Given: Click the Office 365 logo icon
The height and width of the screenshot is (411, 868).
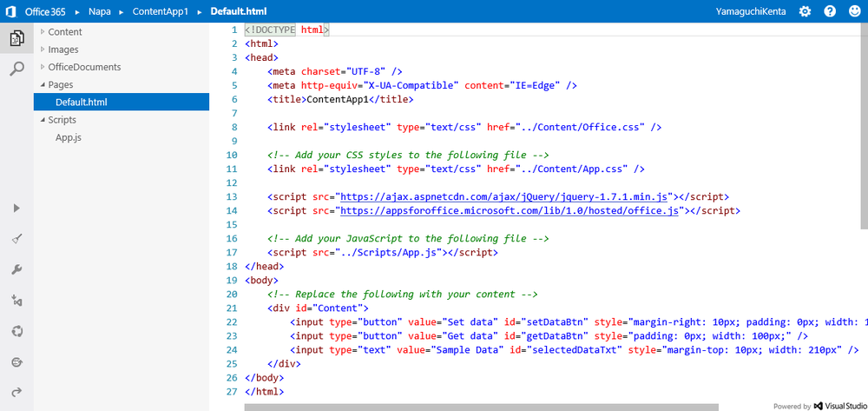Looking at the screenshot, I should [x=10, y=11].
